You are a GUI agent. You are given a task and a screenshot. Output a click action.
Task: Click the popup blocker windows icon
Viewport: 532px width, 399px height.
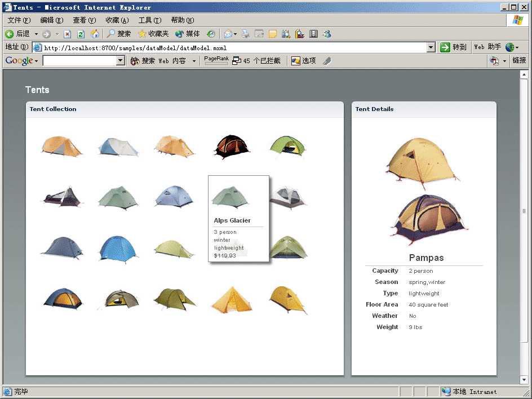(x=237, y=61)
